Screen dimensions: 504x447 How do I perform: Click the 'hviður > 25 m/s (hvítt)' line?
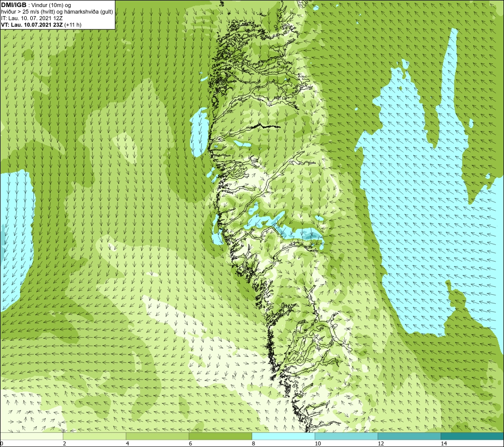[x=28, y=12]
